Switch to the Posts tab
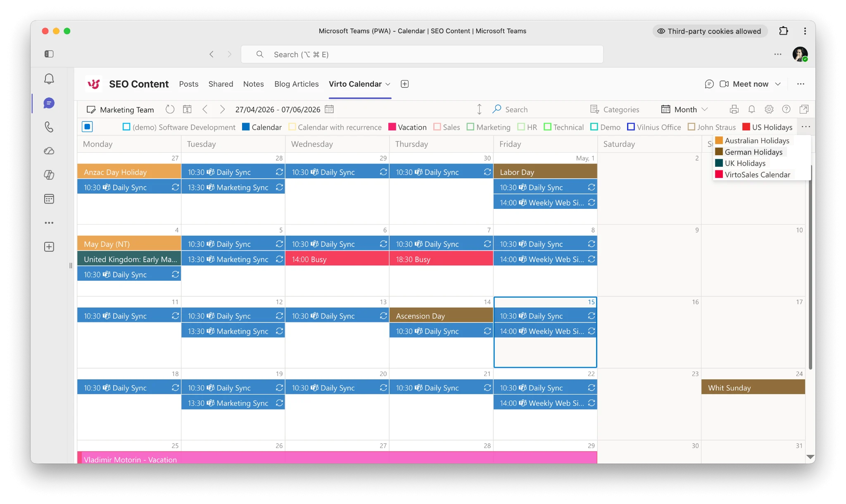The width and height of the screenshot is (846, 504). coord(189,84)
